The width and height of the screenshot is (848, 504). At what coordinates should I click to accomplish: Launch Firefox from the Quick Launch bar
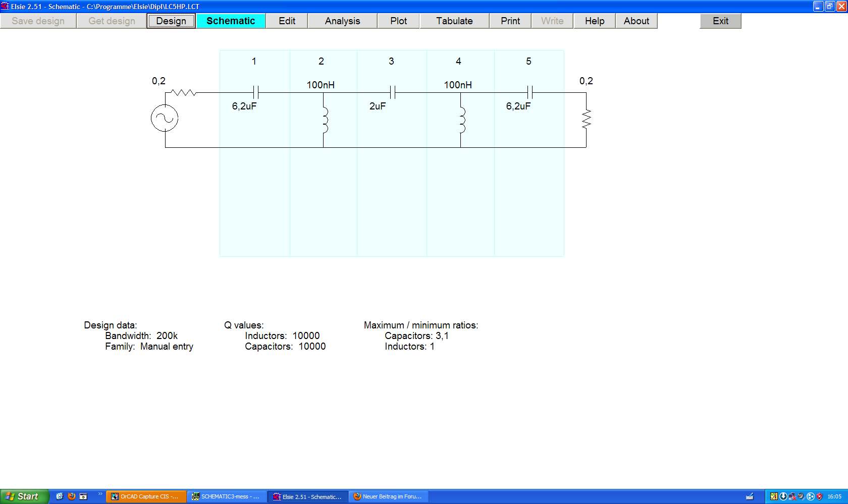coord(72,496)
